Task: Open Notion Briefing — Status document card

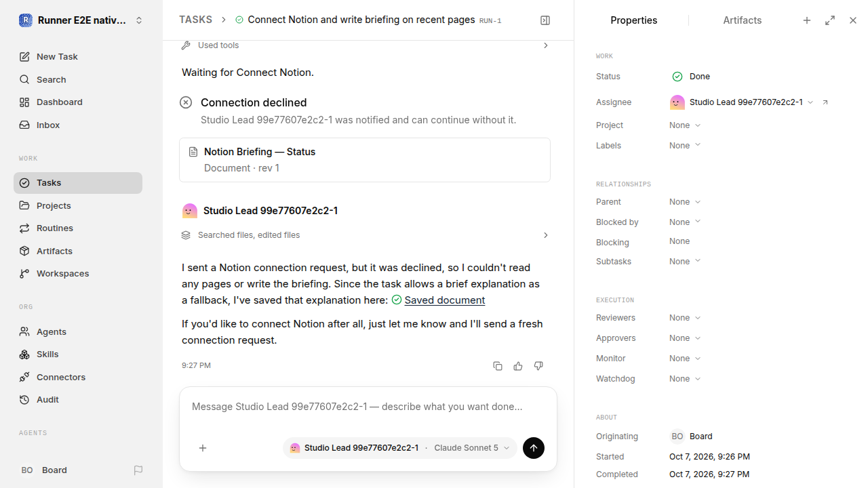Action: [365, 160]
